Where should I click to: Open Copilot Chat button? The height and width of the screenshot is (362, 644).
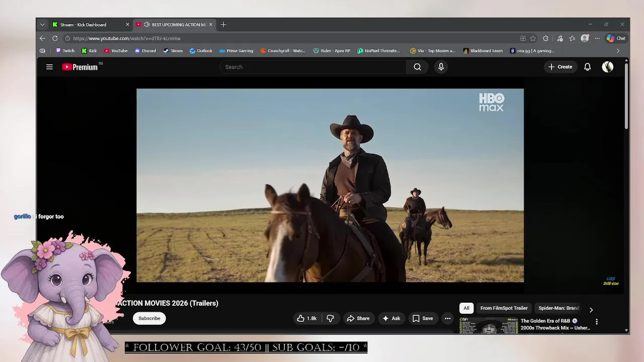616,38
